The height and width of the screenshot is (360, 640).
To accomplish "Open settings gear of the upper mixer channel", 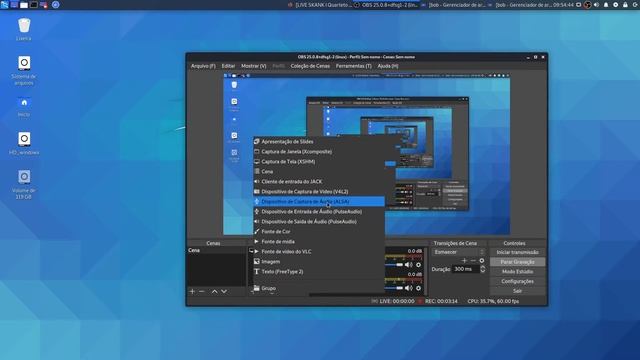I will pyautogui.click(x=418, y=265).
